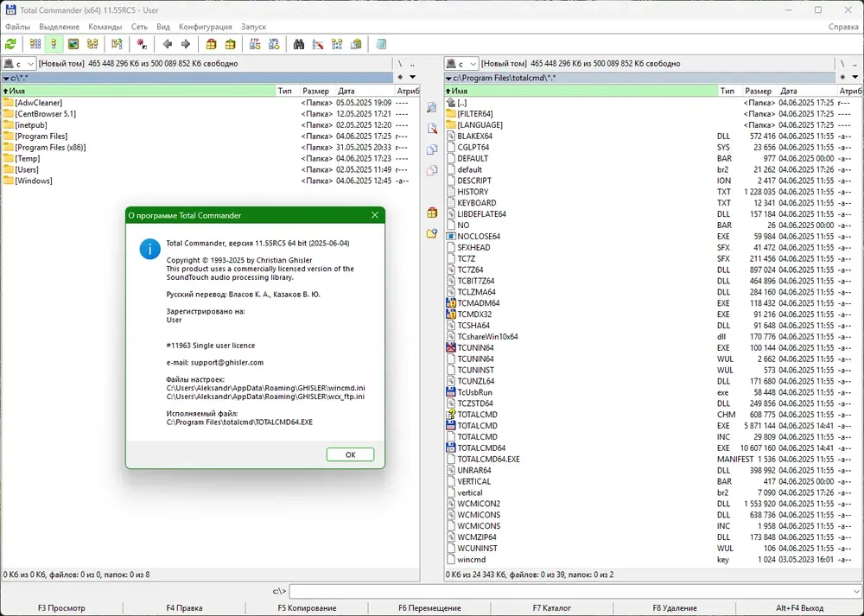The image size is (864, 616).
Task: Open the right panel drive dropdown
Action: tap(461, 64)
